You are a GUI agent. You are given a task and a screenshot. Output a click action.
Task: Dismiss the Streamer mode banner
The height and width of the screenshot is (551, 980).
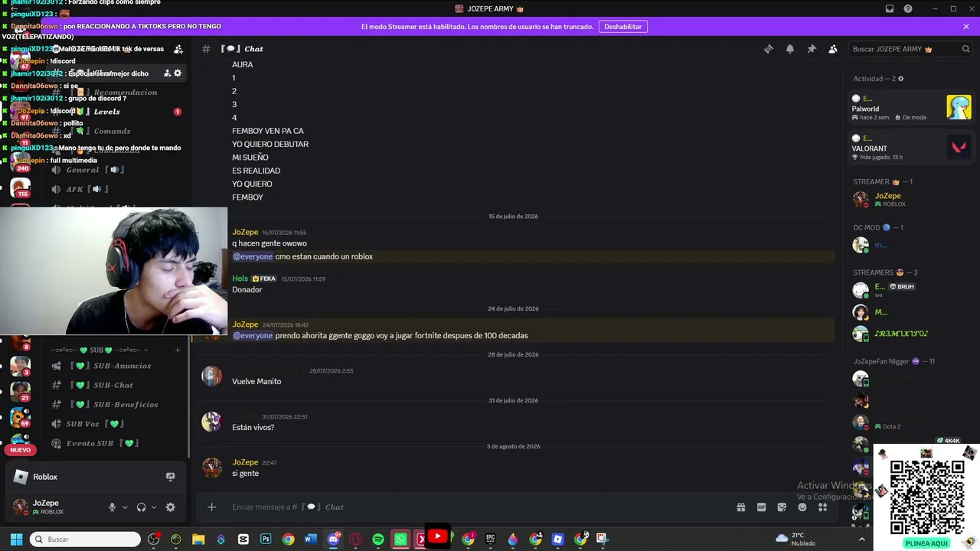(966, 27)
